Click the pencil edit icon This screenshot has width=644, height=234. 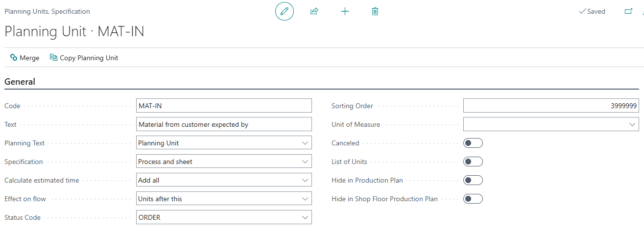pyautogui.click(x=285, y=11)
